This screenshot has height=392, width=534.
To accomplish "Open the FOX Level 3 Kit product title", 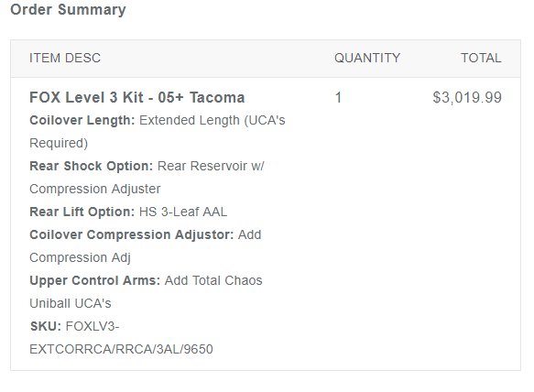I will pyautogui.click(x=137, y=97).
